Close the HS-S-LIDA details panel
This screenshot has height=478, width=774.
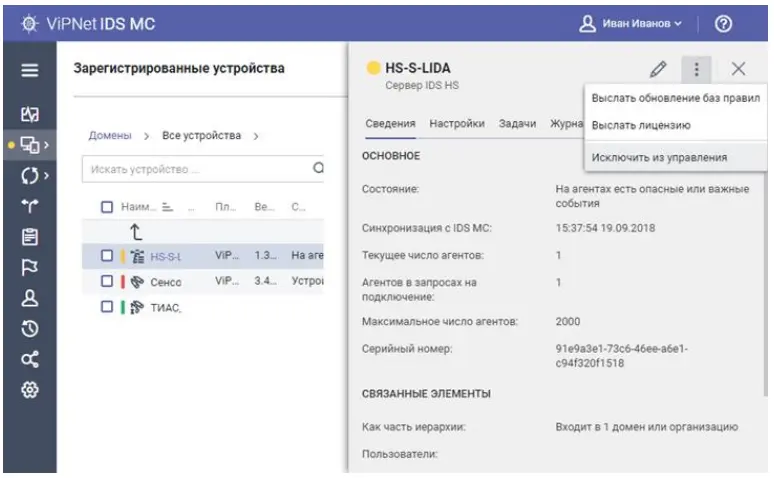pos(738,69)
